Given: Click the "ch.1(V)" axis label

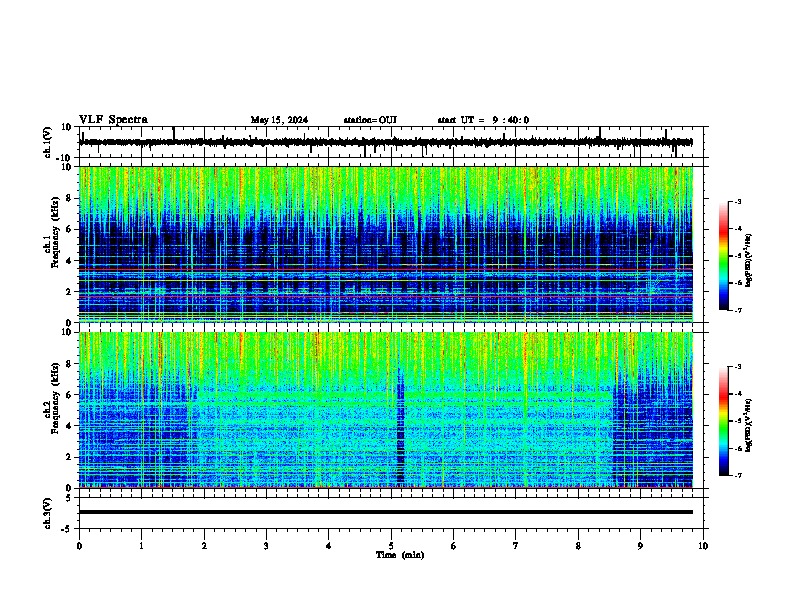Looking at the screenshot, I should 48,142.
